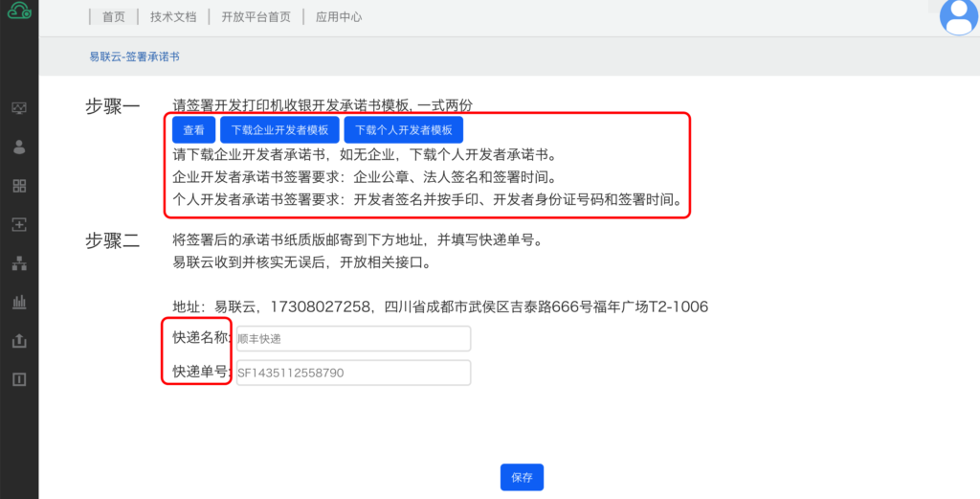This screenshot has height=499, width=980.
Task: Click the 步骤二 heading
Action: pyautogui.click(x=113, y=240)
